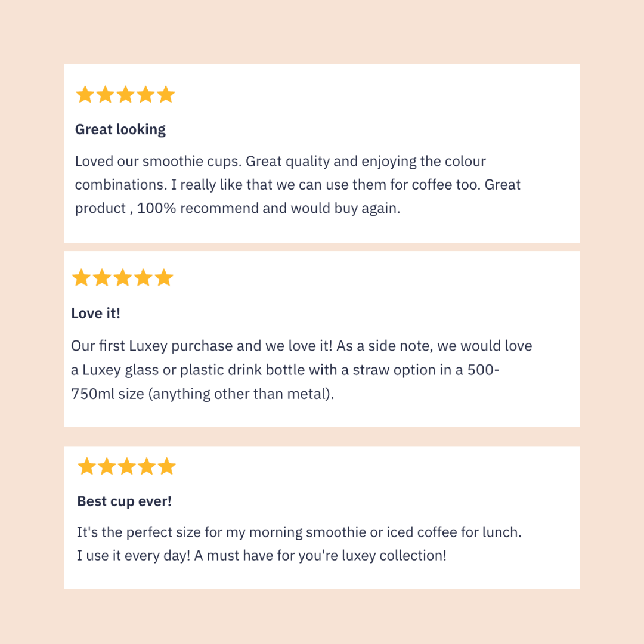
Task: Select the 'Love it!' review title
Action: tap(95, 313)
